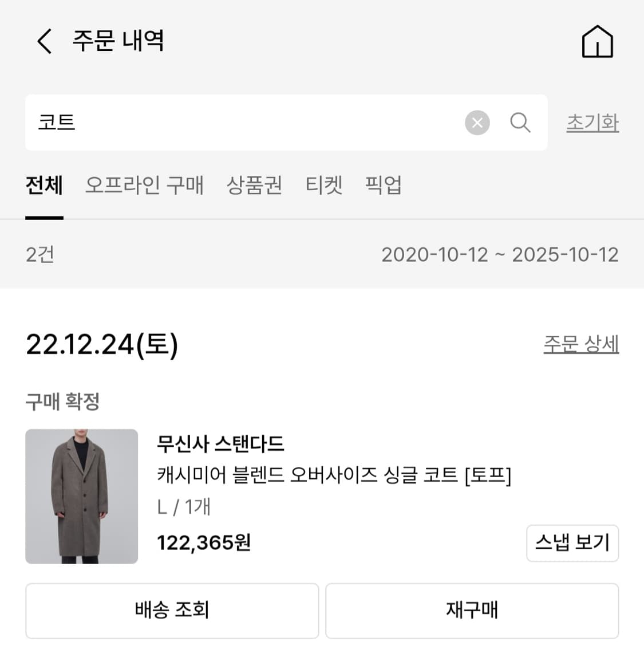Open the 상품권 tab
Image resolution: width=644 pixels, height=669 pixels.
[254, 186]
